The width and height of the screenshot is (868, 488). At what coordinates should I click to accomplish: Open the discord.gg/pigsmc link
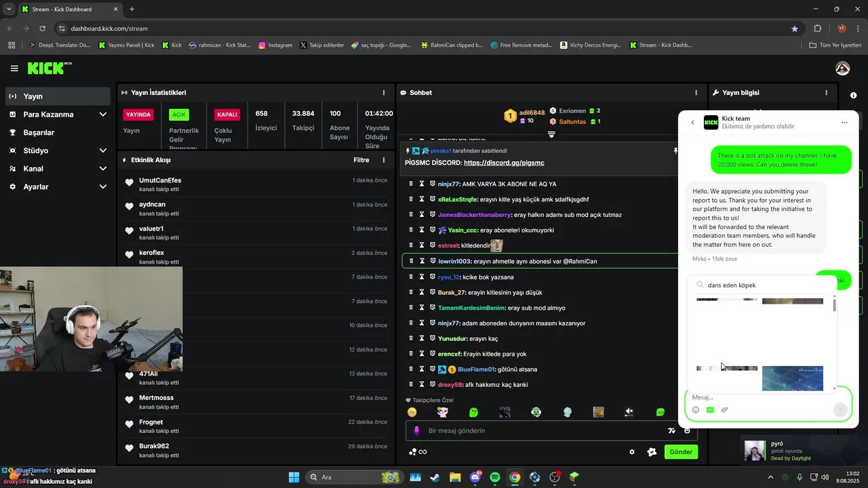pos(504,163)
